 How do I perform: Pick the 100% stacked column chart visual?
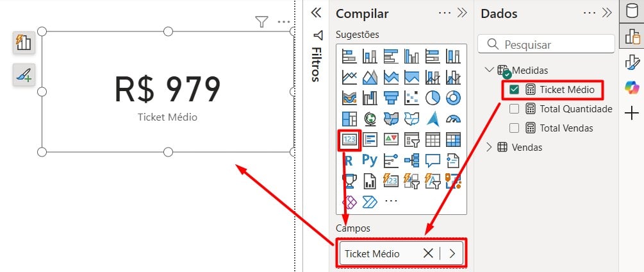pos(454,56)
